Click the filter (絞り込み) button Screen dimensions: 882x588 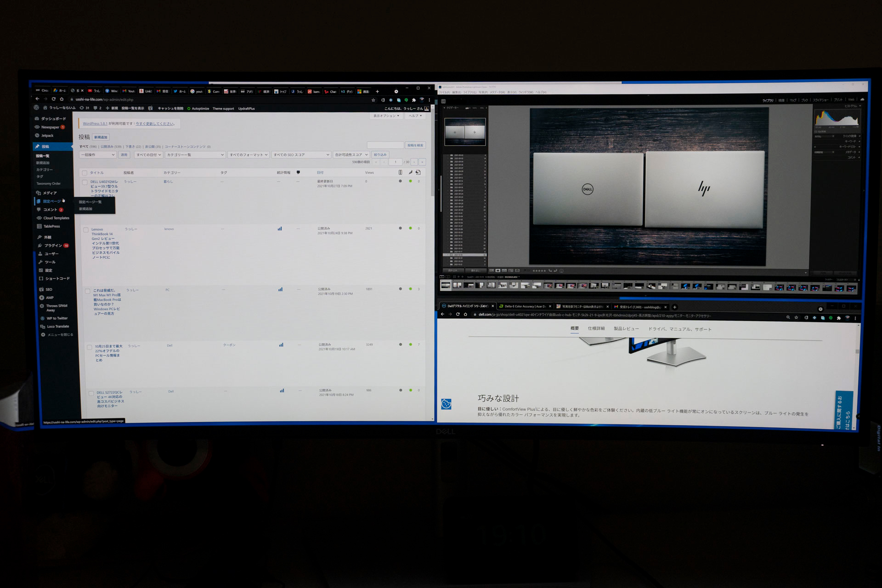[380, 155]
